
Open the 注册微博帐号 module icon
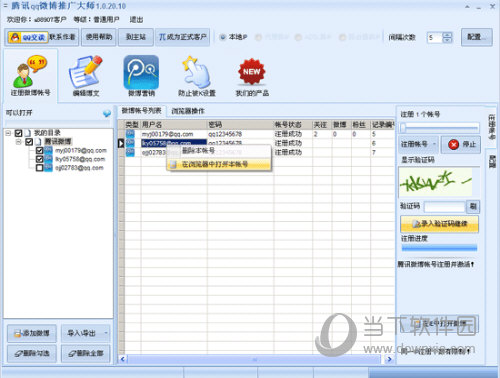30,75
